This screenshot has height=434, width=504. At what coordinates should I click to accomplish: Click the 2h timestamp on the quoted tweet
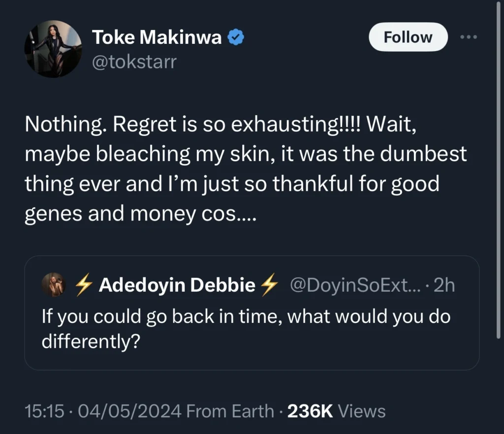coord(443,284)
